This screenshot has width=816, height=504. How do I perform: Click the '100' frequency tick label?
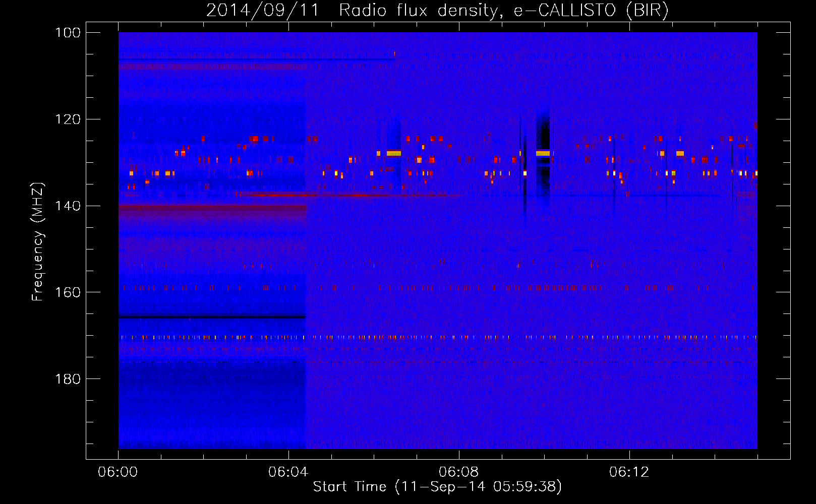pos(67,33)
